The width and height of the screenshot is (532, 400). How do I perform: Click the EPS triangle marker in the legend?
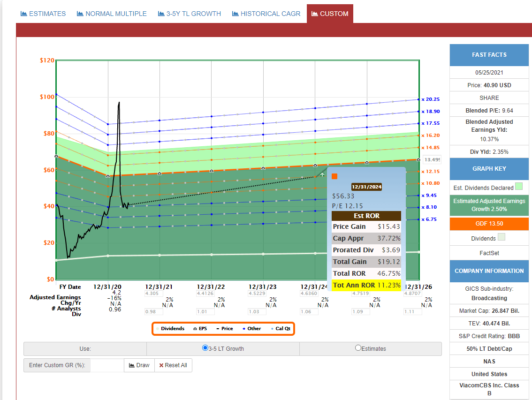click(194, 328)
